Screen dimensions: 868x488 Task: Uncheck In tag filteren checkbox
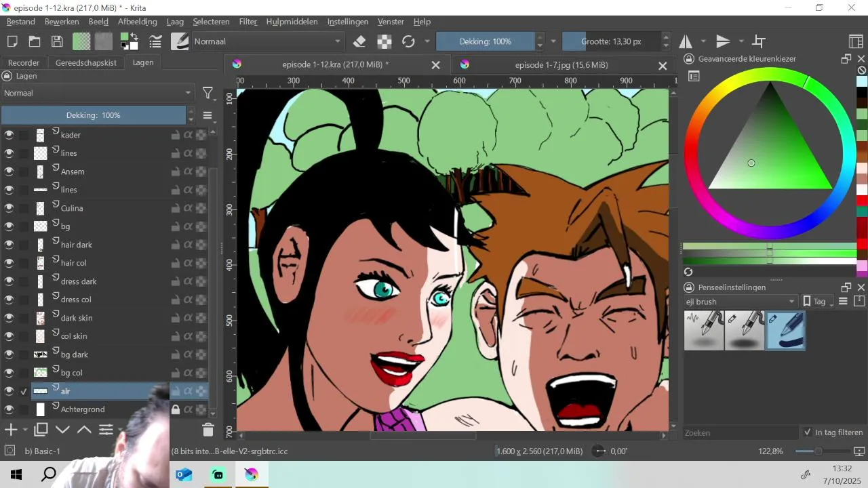pos(808,432)
